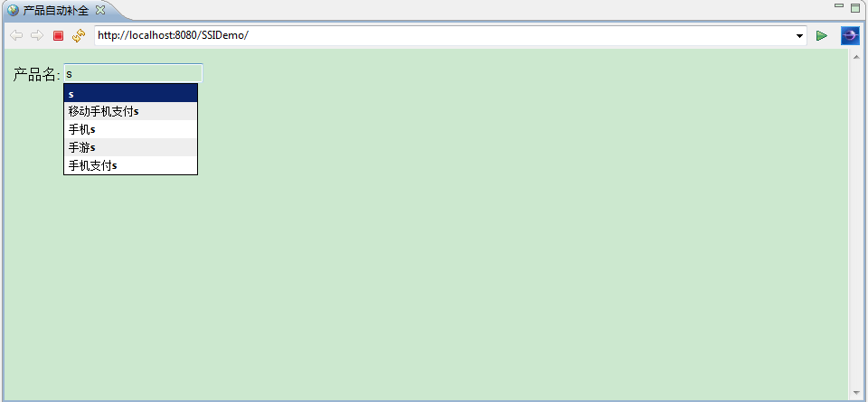Close the 产品自动补全 tab with its X
Viewport: 868px width, 402px height.
100,10
